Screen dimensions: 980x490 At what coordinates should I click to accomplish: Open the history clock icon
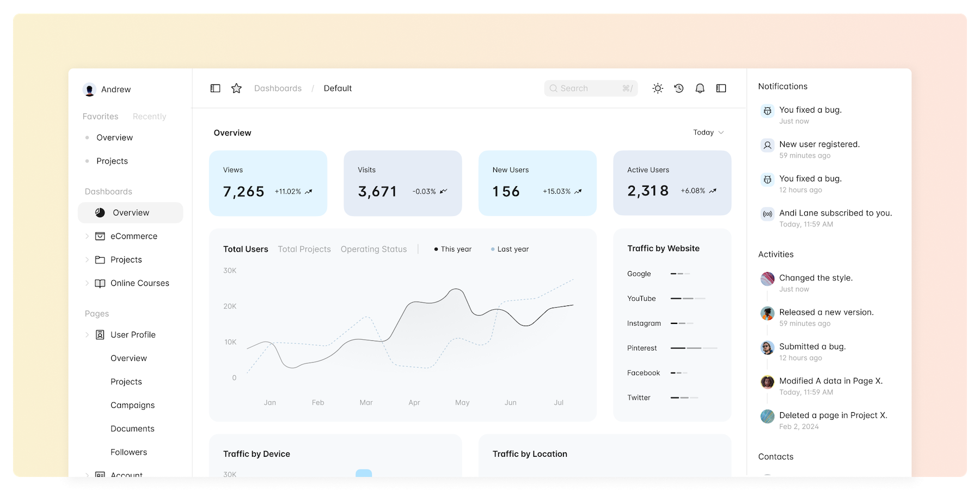pyautogui.click(x=678, y=88)
